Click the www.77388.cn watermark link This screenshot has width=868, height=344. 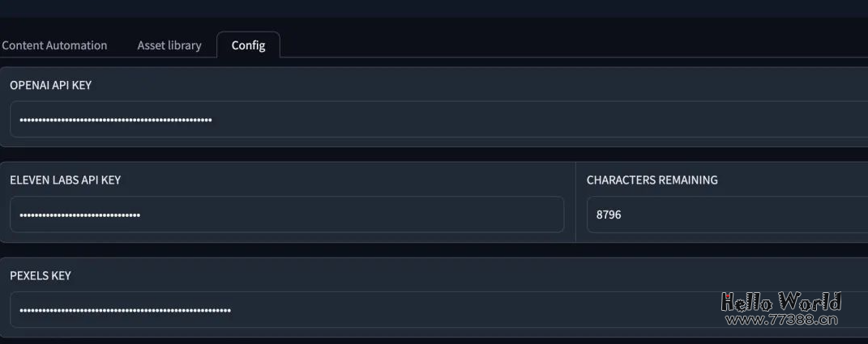[781, 320]
